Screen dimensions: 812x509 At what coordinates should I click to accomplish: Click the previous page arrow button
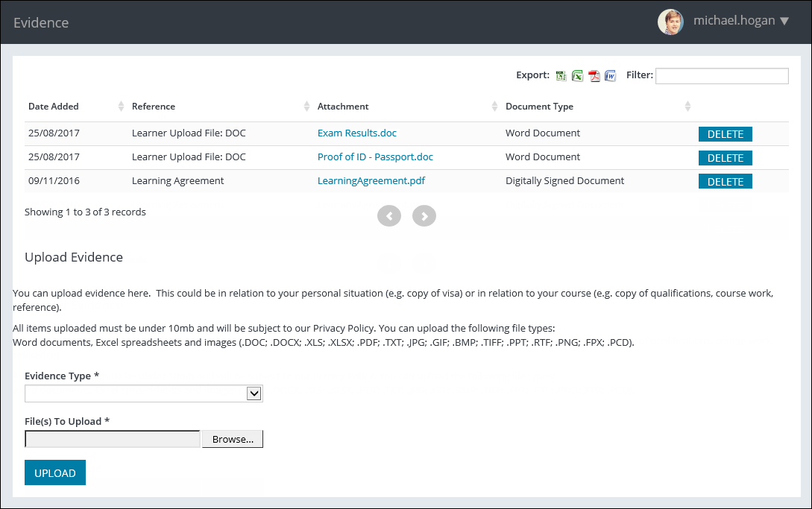[389, 216]
